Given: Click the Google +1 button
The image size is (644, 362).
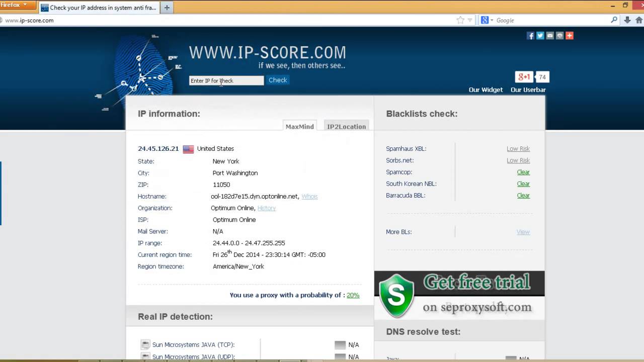Looking at the screenshot, I should (x=524, y=77).
